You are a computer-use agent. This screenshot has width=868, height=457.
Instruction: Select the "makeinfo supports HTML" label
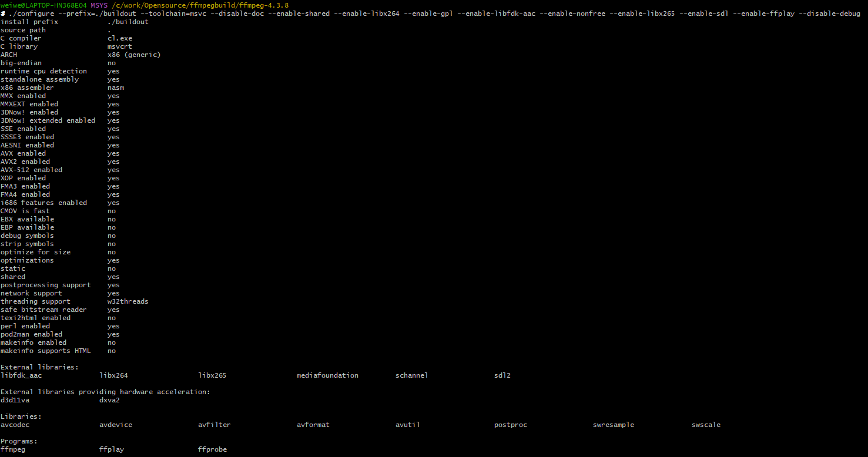click(x=46, y=351)
